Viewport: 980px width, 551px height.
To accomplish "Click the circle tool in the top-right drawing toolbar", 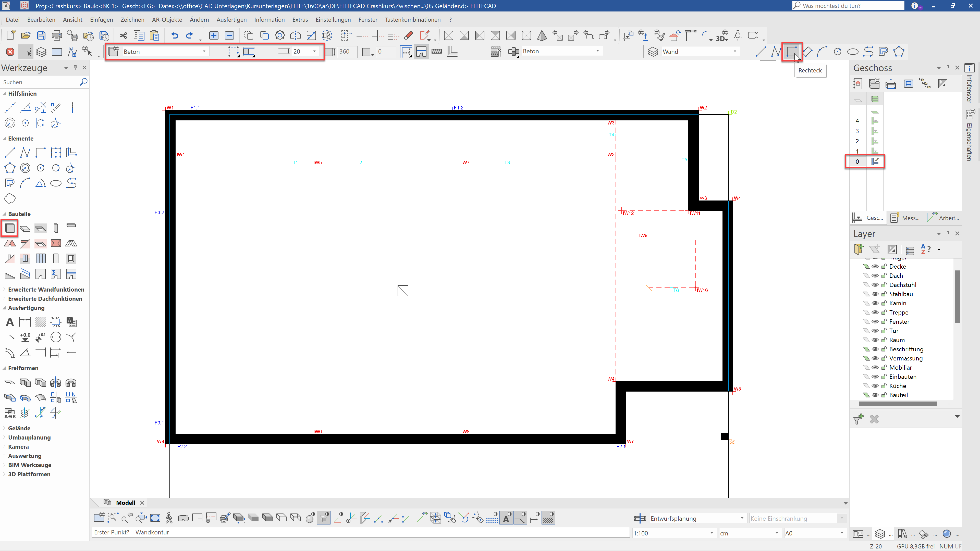I will [837, 52].
